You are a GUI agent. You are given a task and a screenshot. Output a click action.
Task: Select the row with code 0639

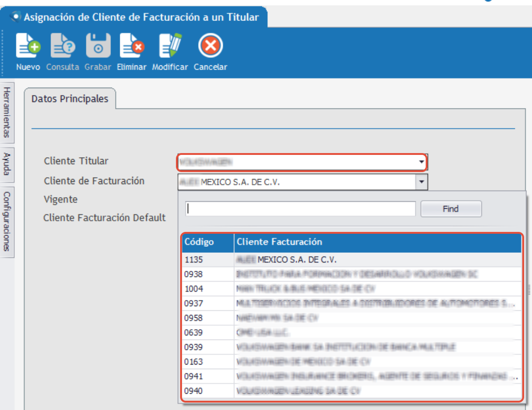(352, 333)
